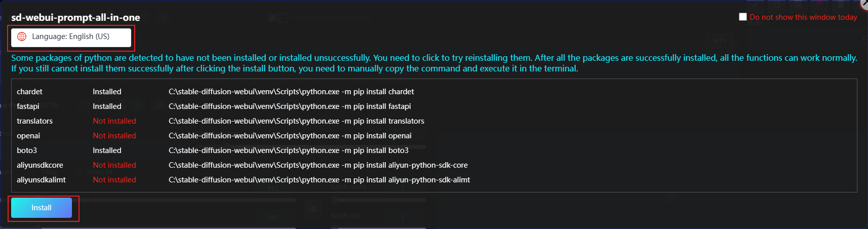Click the pip install boto3 command
This screenshot has height=229, width=868.
[x=288, y=150]
